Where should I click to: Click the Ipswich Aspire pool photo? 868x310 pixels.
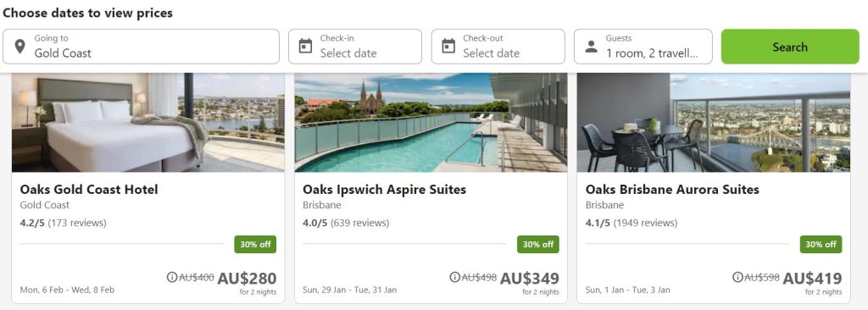point(431,122)
